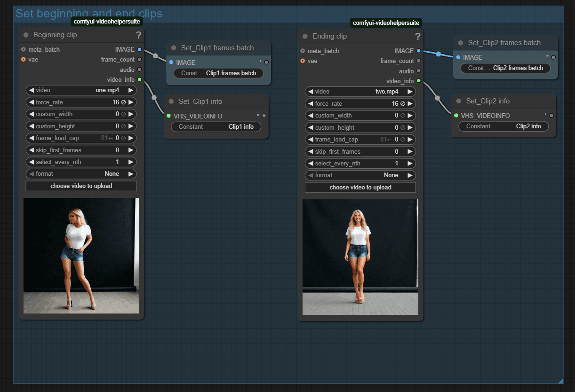Open help for the Ending clip node
This screenshot has width=575, height=392.
pos(418,36)
